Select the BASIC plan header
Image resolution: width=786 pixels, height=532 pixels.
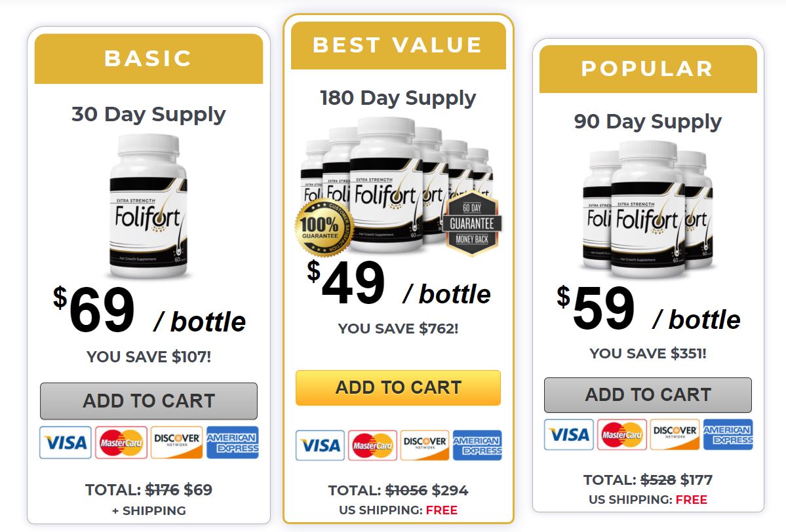click(x=148, y=58)
